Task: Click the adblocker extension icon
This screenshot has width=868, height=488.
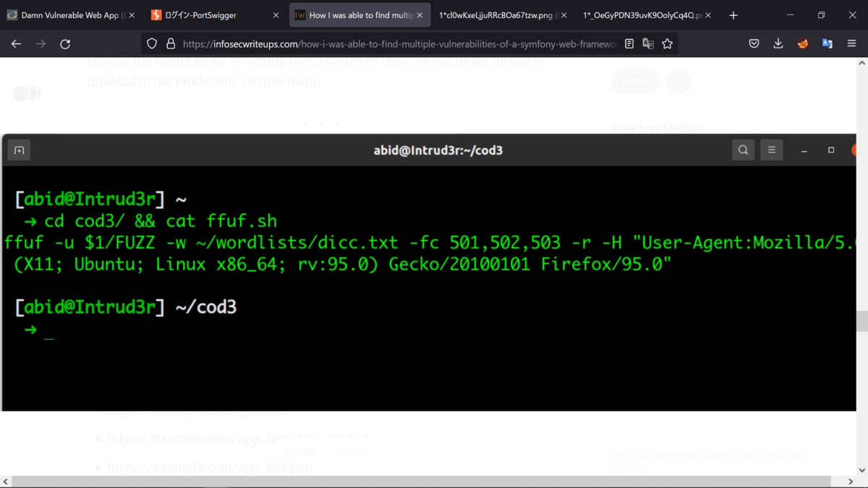Action: (x=802, y=43)
